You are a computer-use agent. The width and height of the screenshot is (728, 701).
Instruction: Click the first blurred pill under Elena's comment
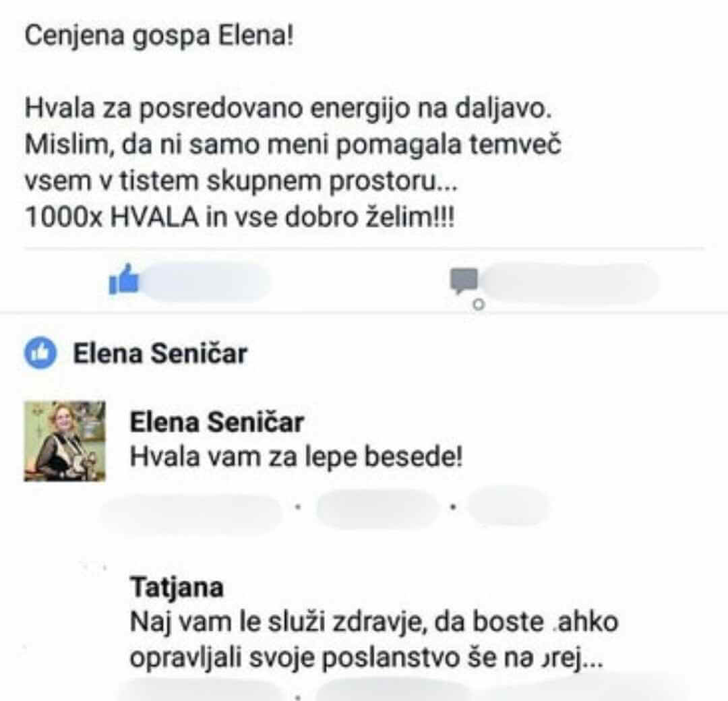point(192,512)
